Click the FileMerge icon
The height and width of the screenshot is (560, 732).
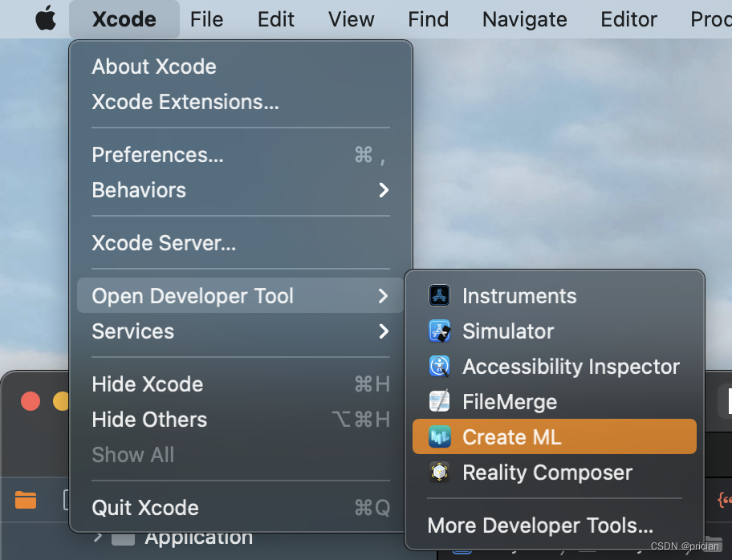(439, 401)
